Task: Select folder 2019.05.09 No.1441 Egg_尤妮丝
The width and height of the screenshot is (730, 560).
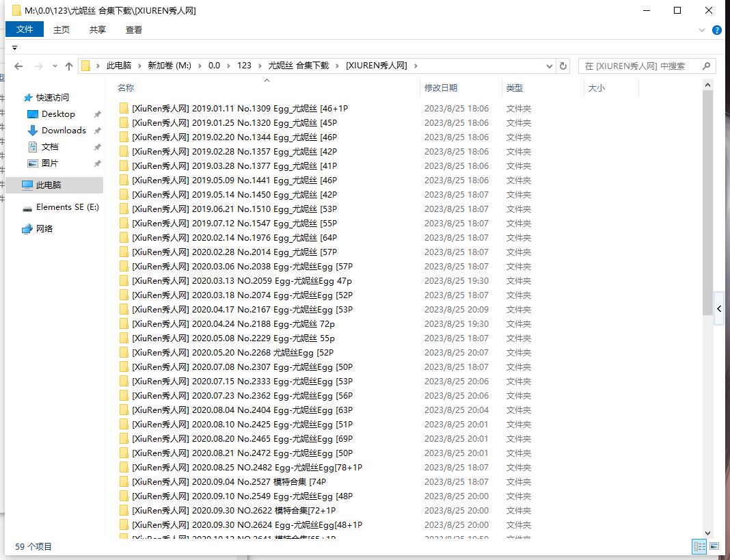Action: [x=234, y=181]
